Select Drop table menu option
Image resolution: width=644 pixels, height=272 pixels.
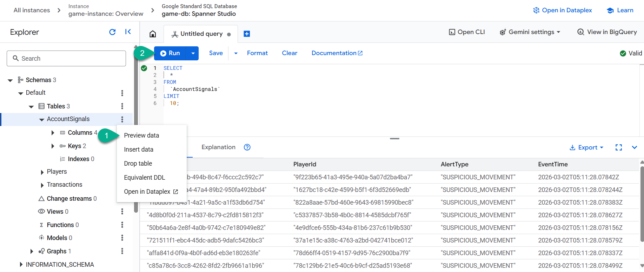click(138, 164)
